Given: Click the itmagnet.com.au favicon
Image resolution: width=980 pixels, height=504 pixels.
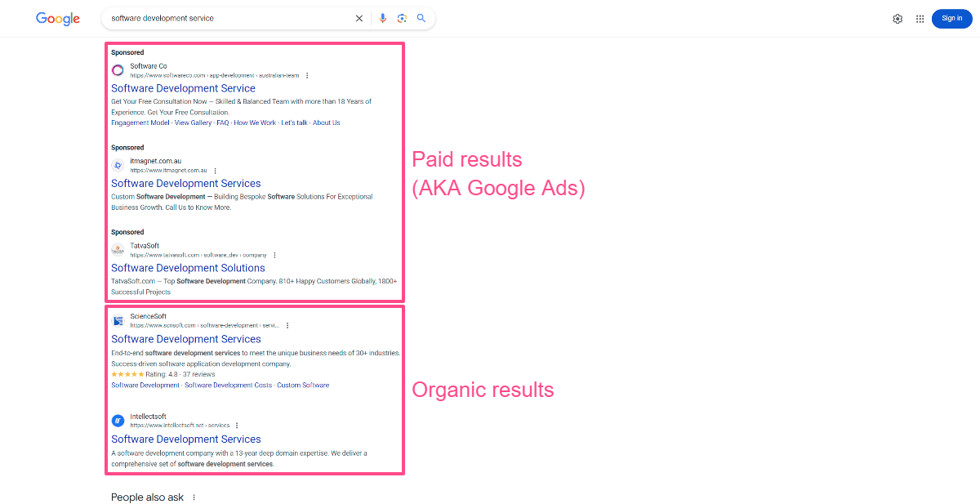Looking at the screenshot, I should click(118, 166).
